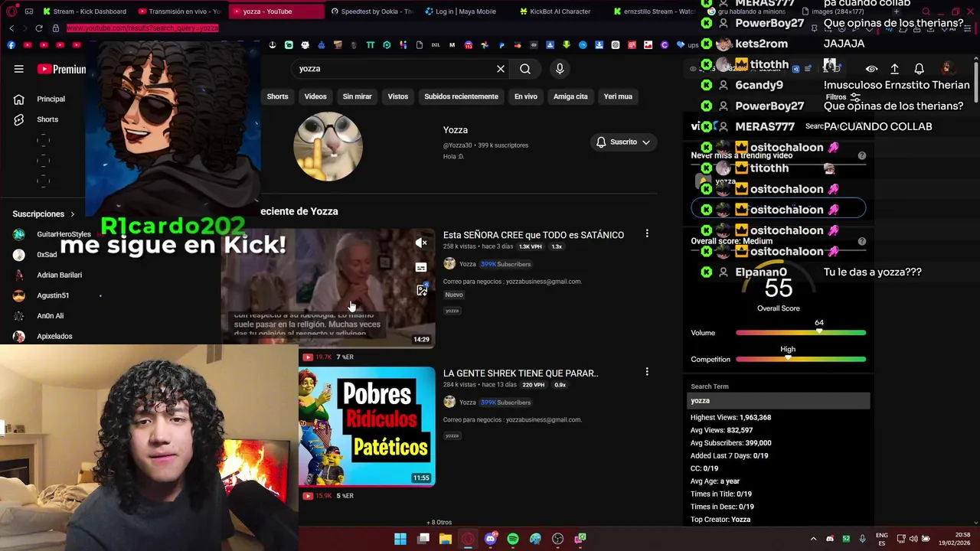The height and width of the screenshot is (551, 980).
Task: Open Spotify from the taskbar
Action: pyautogui.click(x=513, y=539)
